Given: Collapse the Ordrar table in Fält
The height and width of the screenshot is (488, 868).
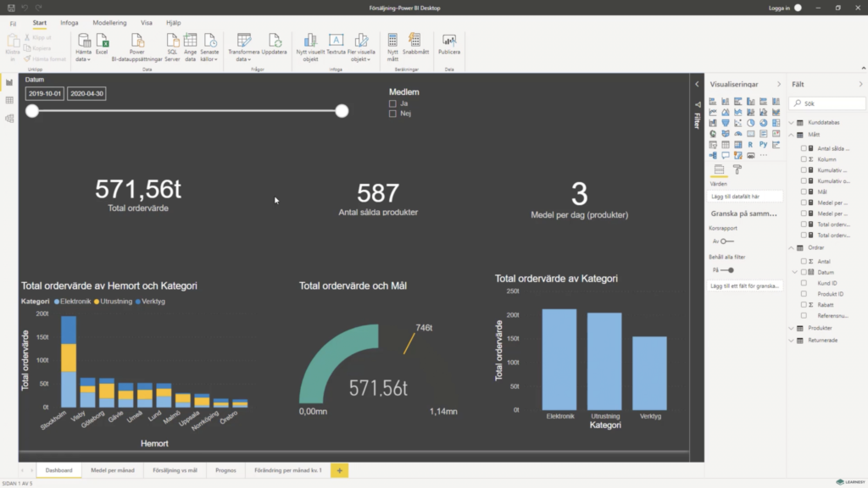Looking at the screenshot, I should (791, 248).
